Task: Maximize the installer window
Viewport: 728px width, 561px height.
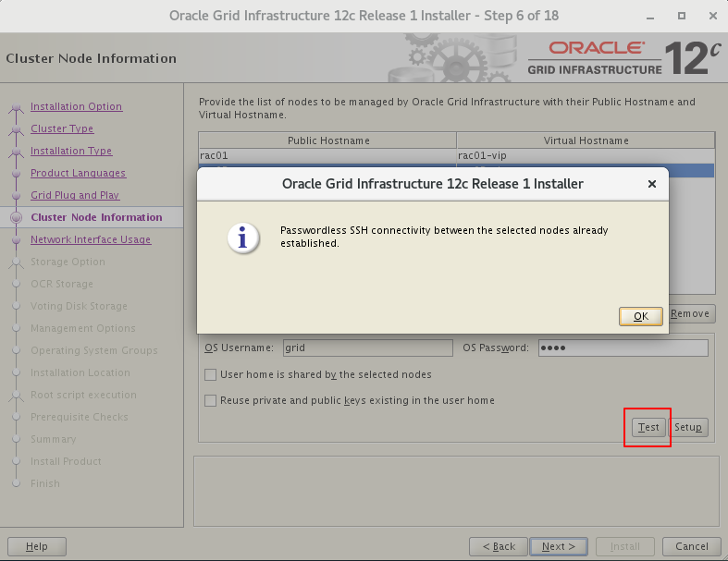Action: 682,16
